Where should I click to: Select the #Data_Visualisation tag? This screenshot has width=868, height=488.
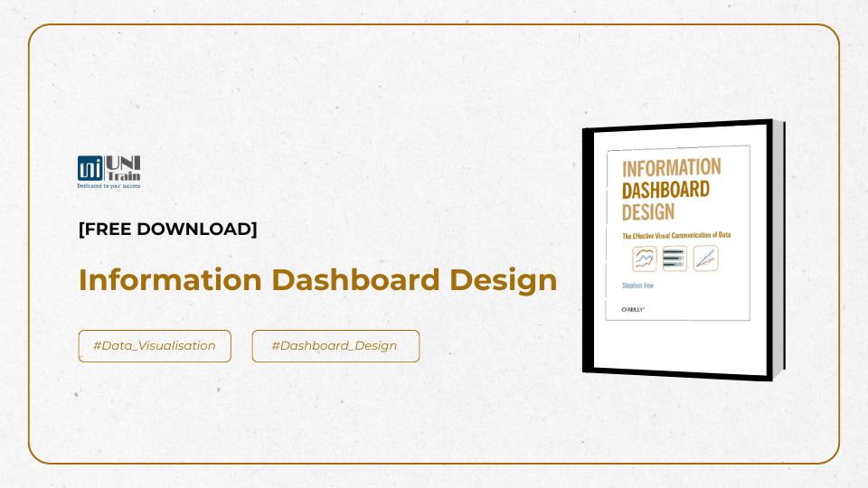click(x=155, y=346)
